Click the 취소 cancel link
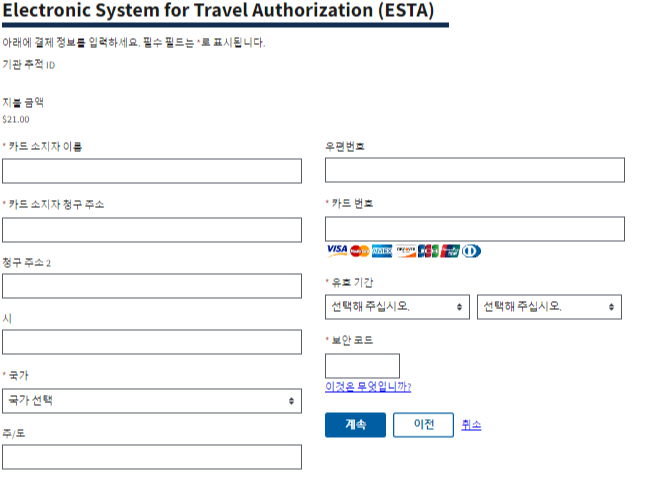Viewport: 645px width, 483px height. click(x=471, y=425)
